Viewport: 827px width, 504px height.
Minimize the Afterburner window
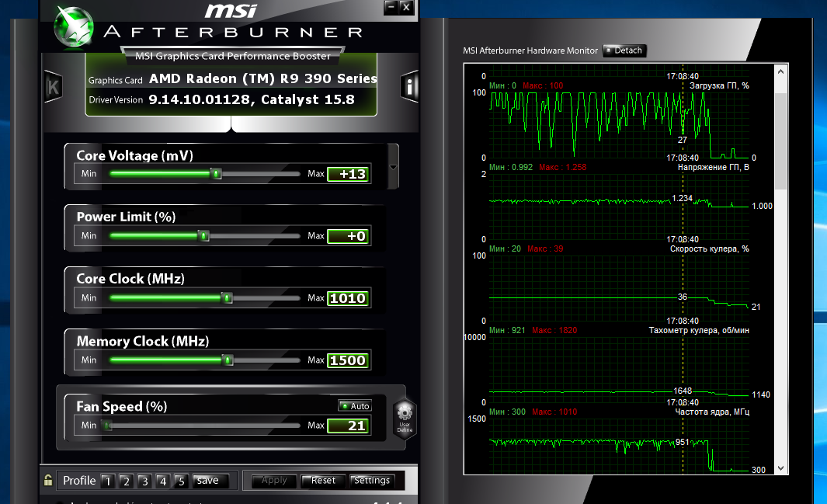(391, 7)
